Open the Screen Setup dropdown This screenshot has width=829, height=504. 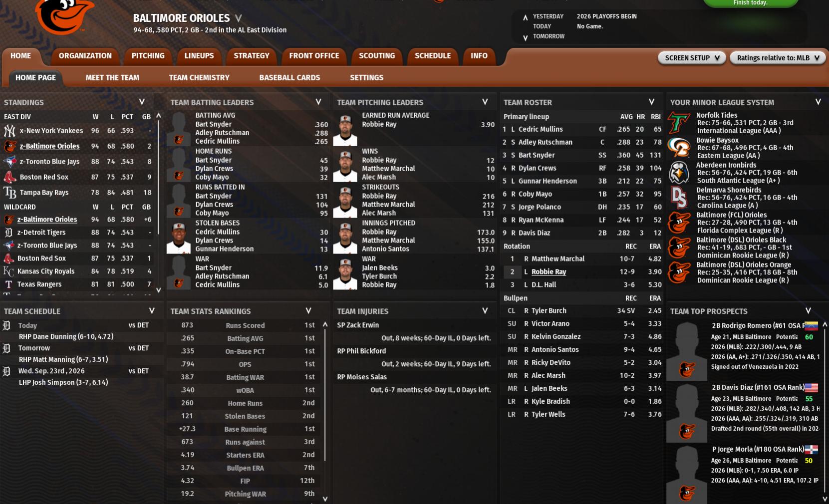(x=692, y=58)
